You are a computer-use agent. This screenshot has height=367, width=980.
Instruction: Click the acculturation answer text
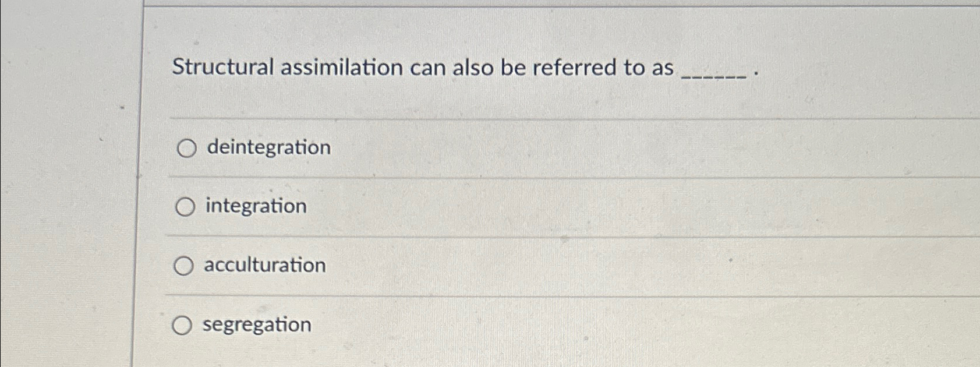pos(265,266)
